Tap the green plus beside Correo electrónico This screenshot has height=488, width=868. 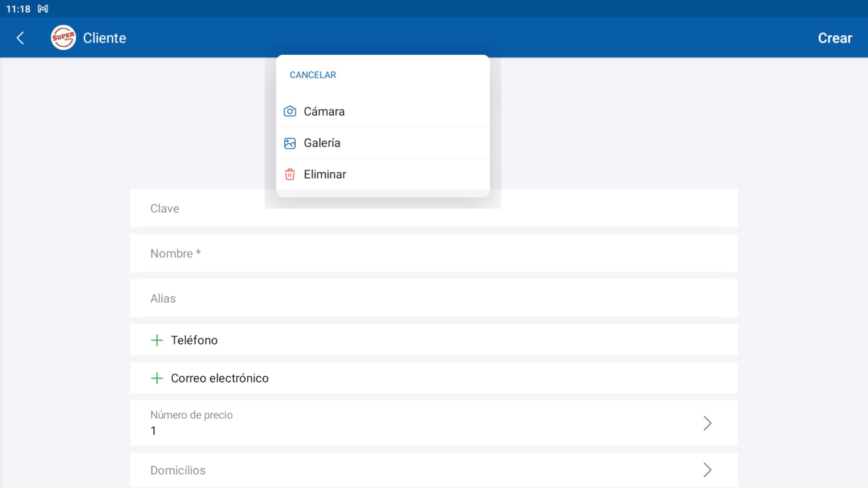point(157,378)
